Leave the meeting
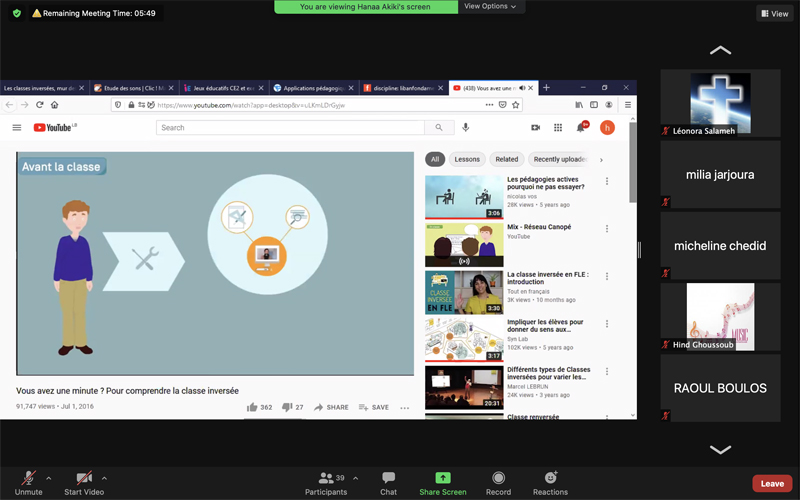This screenshot has width=800, height=500. (x=772, y=483)
